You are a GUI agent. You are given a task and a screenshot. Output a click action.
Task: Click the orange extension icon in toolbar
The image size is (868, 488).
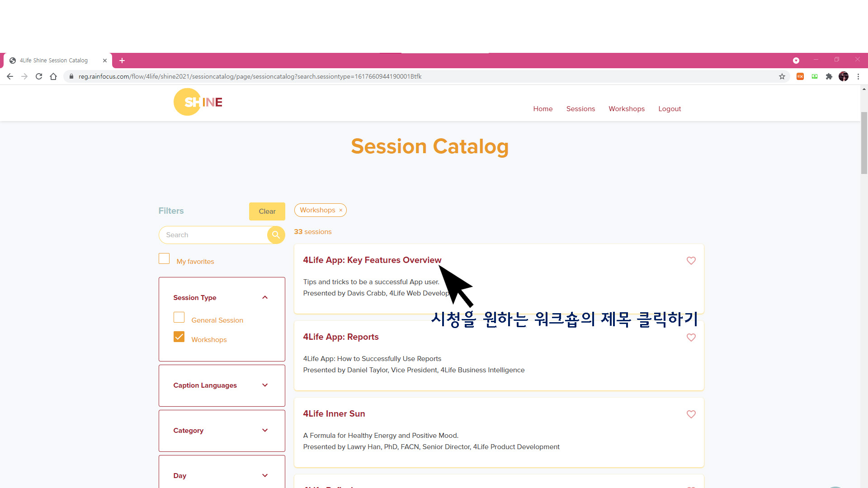click(800, 76)
